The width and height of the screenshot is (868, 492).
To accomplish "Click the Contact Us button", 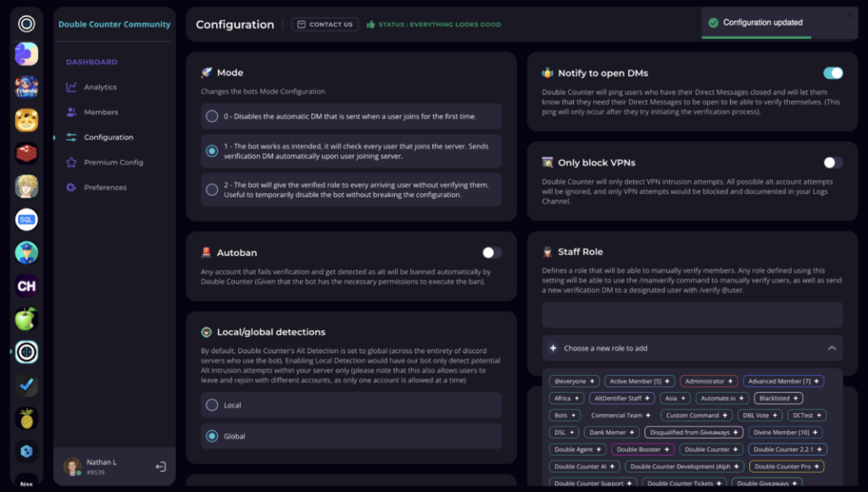I will coord(325,24).
